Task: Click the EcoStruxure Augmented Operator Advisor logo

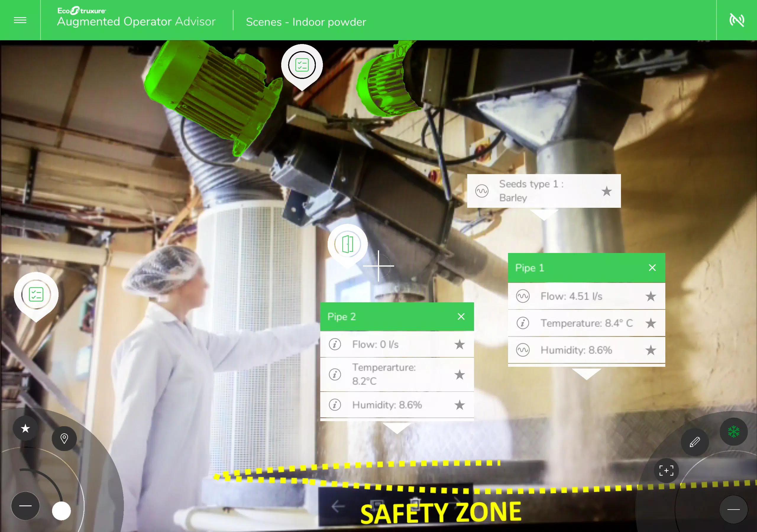Action: pos(136,17)
